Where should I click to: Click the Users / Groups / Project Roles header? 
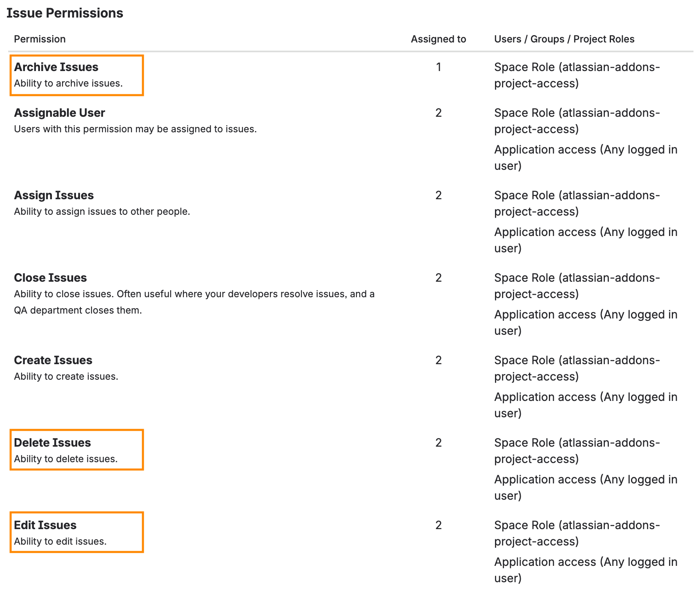(564, 39)
